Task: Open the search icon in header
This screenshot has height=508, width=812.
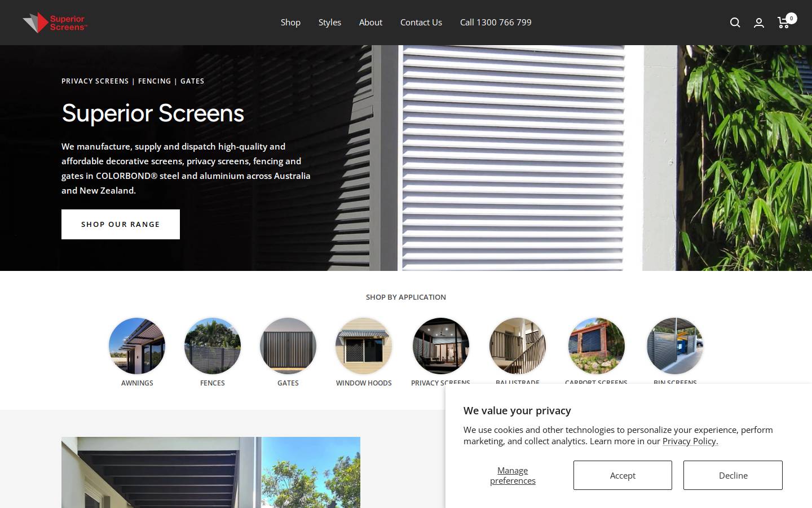Action: pyautogui.click(x=735, y=23)
